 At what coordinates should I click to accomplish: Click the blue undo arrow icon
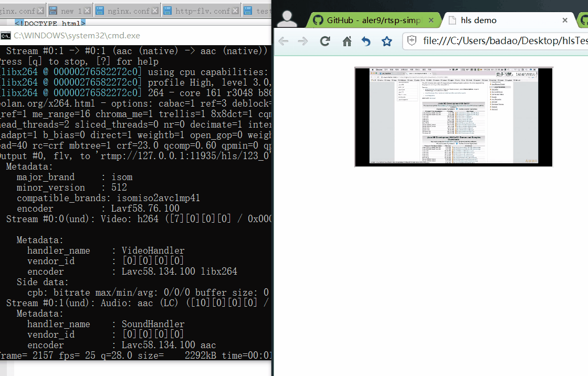tap(366, 41)
